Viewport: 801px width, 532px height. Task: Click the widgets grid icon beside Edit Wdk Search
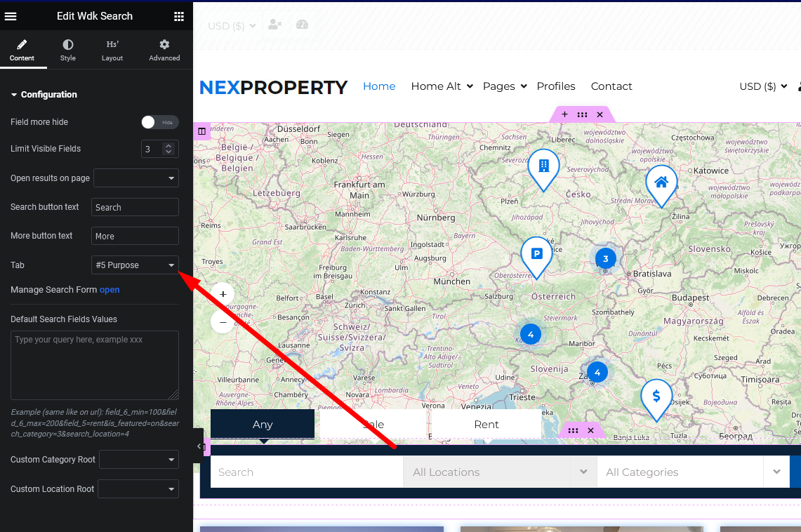point(179,15)
